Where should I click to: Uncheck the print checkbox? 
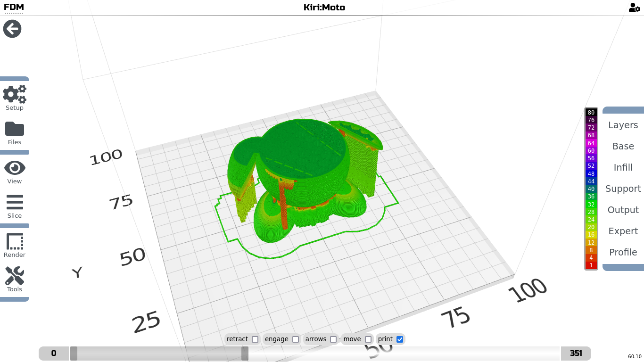tap(400, 339)
